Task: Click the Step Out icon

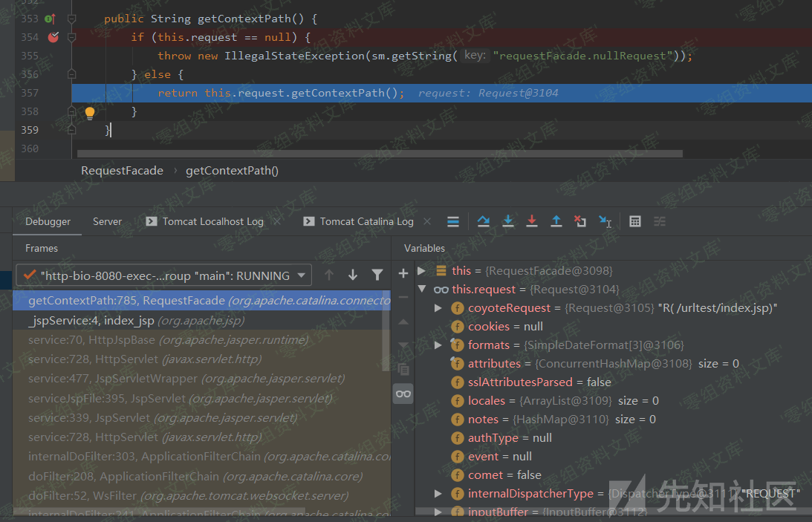Action: tap(556, 221)
